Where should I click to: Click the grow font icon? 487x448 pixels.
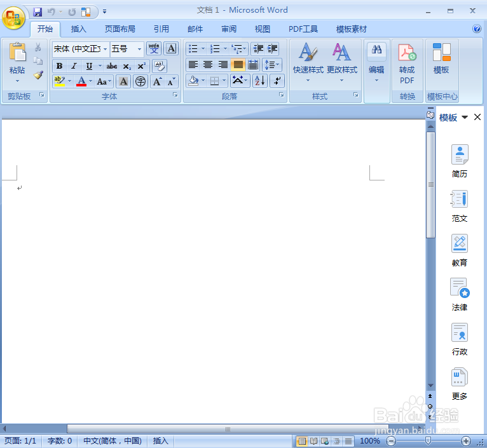pyautogui.click(x=157, y=81)
